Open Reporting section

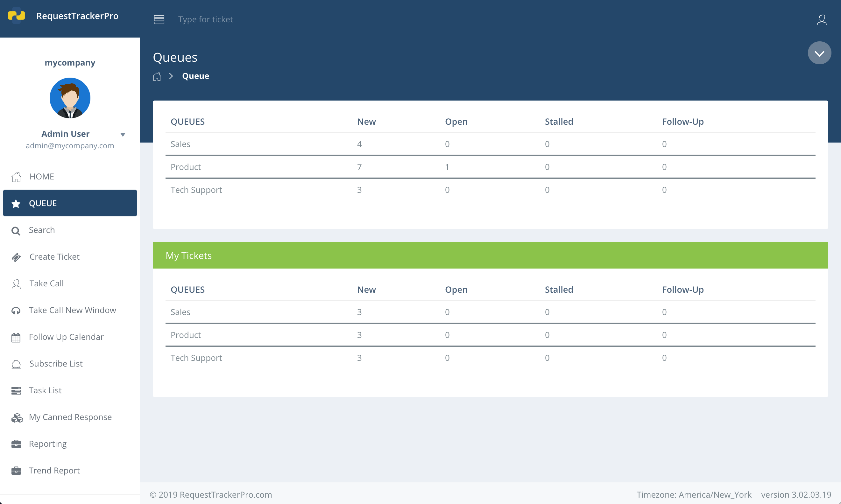70,444
